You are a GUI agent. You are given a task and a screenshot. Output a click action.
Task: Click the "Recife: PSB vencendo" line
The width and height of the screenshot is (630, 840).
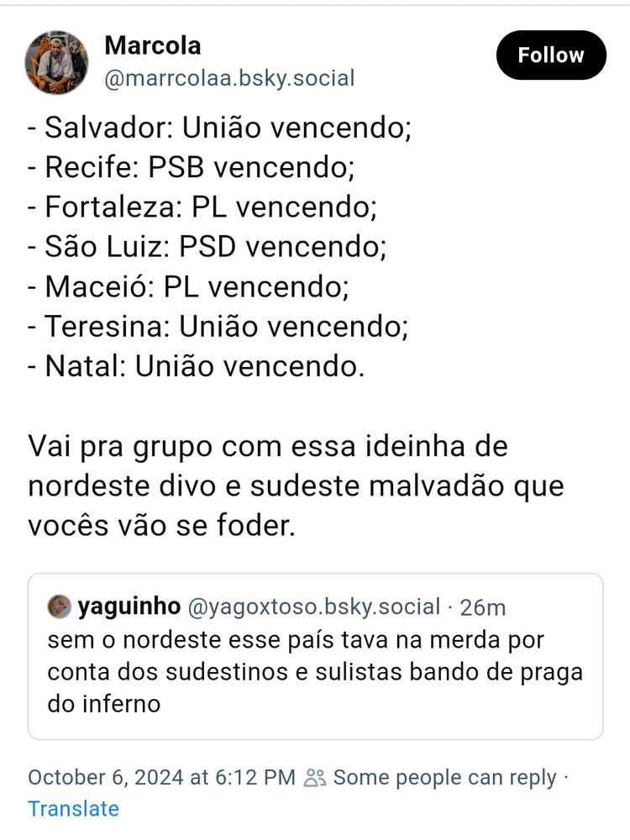point(192,167)
